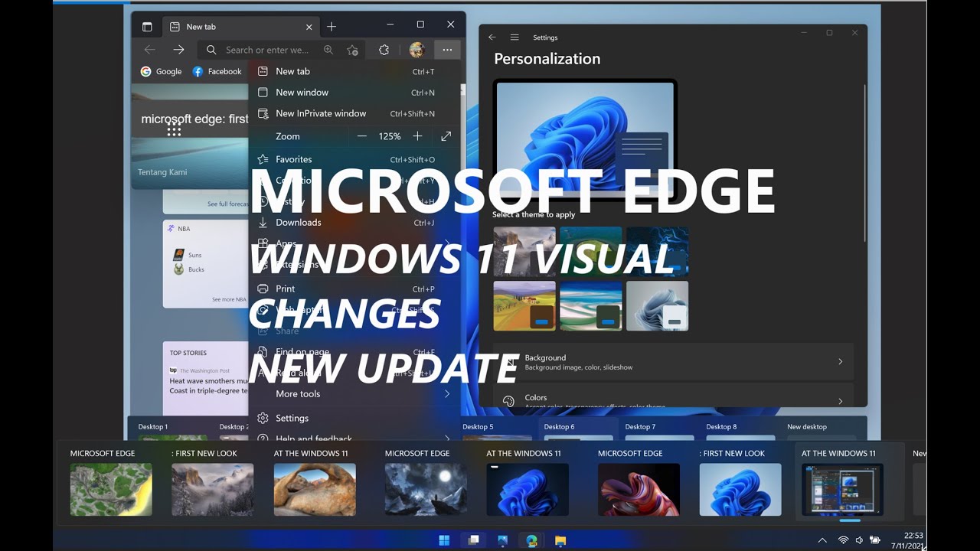Select the mountain landscape theme thumbnail
This screenshot has height=551, width=980.
coord(524,251)
